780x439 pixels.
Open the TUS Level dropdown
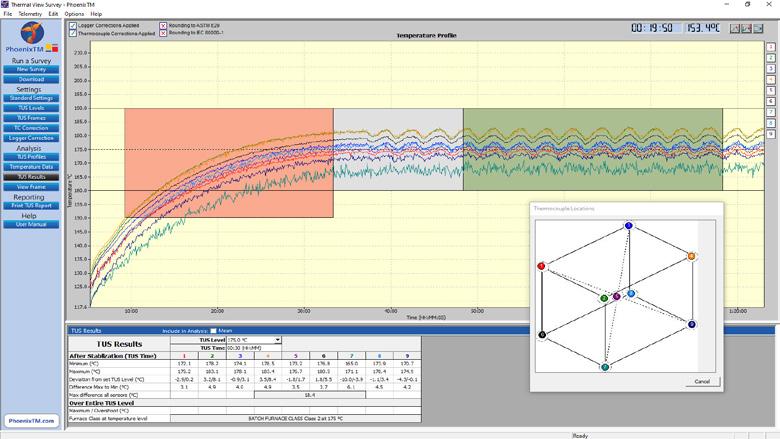click(x=277, y=340)
